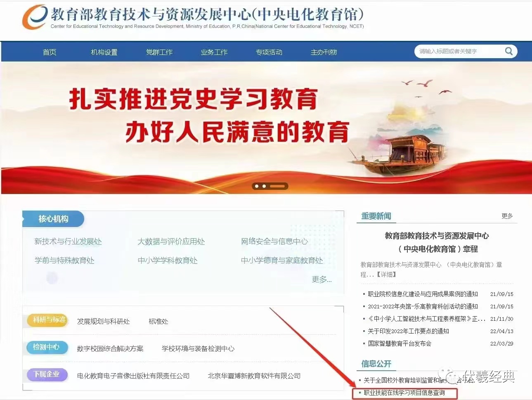The height and width of the screenshot is (400, 532).
Task: Open news 职业院校信息化建设与应用成果案例的通知
Action: click(x=423, y=294)
